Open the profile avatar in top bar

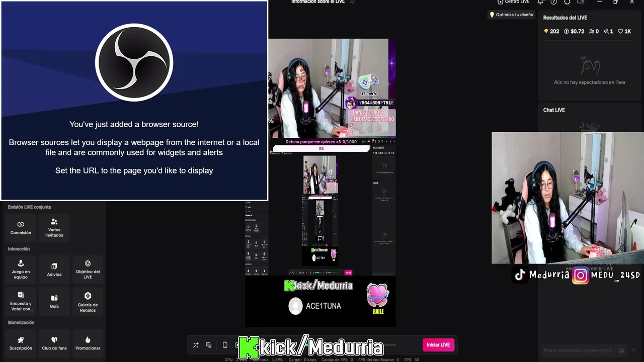point(581,2)
